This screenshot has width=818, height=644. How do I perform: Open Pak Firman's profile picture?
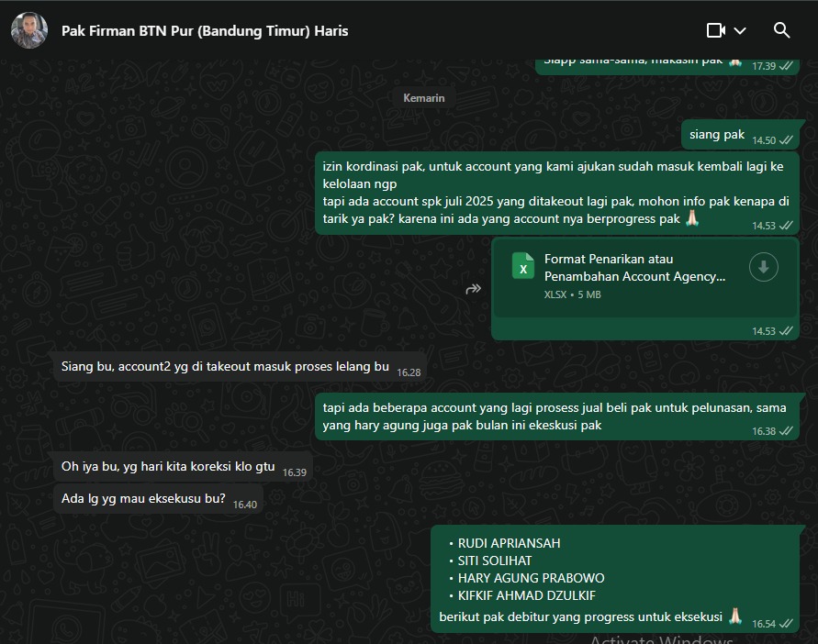point(29,30)
